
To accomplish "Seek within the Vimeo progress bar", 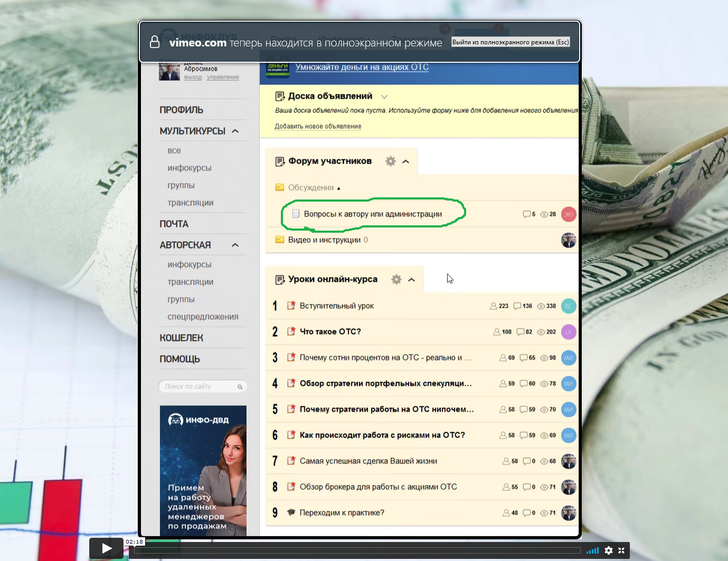I will [357, 550].
